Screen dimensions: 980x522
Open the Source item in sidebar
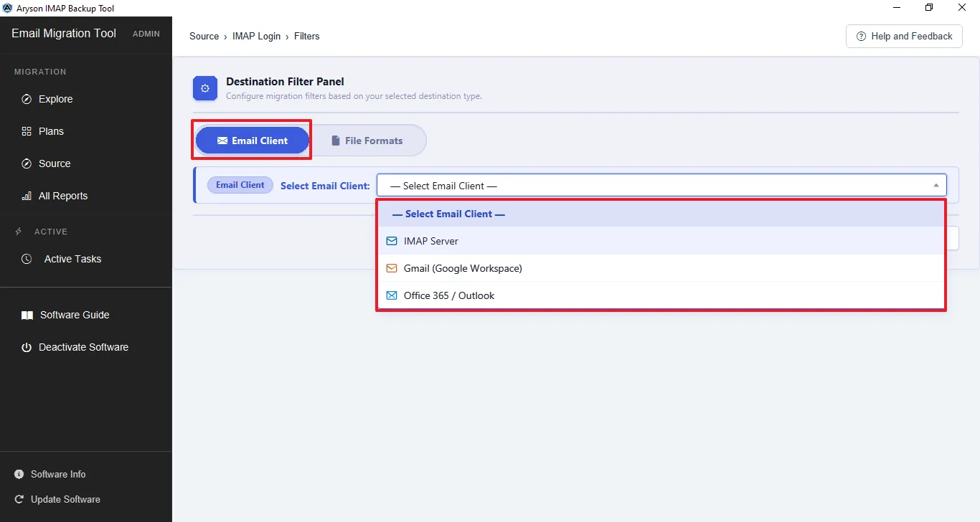(55, 163)
